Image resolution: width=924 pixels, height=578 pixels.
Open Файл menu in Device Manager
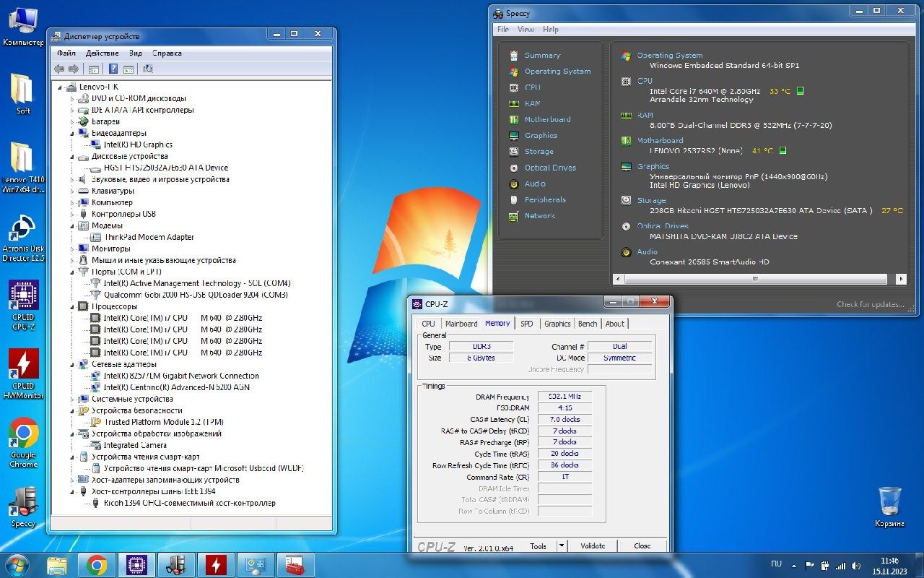pos(66,53)
